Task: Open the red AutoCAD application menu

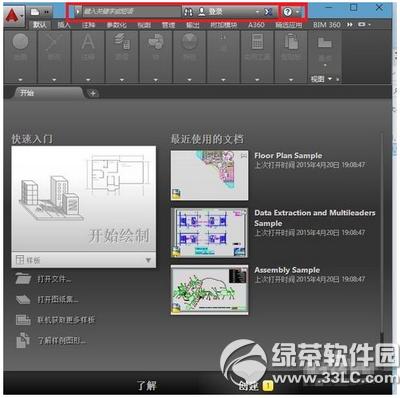Action: [x=13, y=16]
